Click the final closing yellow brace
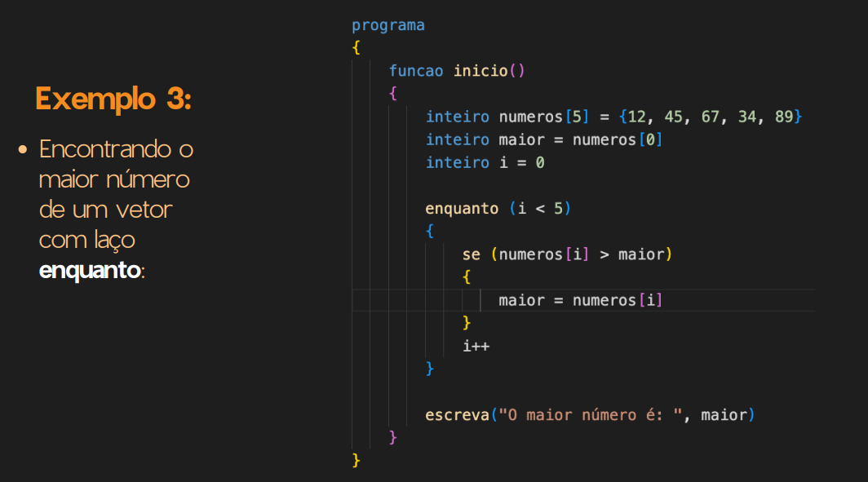The width and height of the screenshot is (868, 482). point(356,461)
